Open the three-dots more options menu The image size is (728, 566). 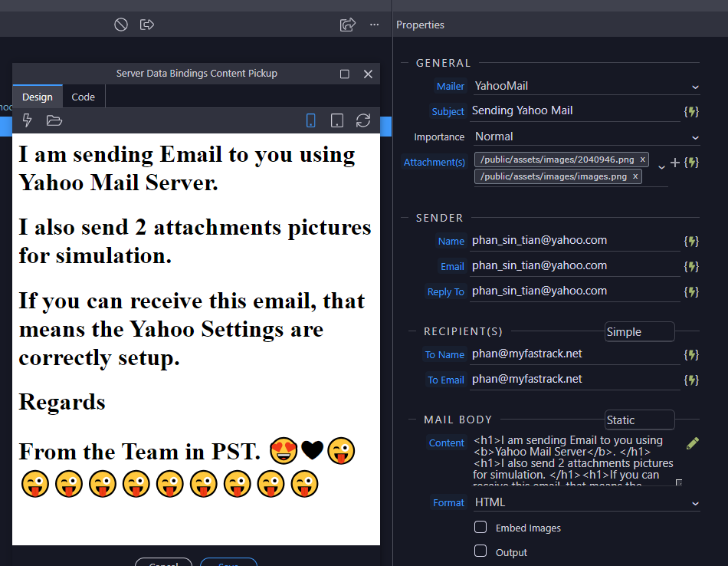point(374,25)
